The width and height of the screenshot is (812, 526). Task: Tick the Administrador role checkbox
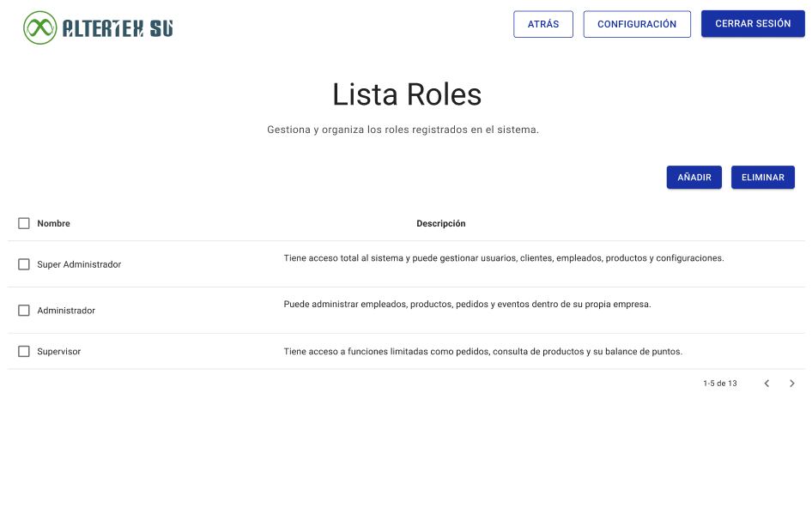click(x=24, y=310)
